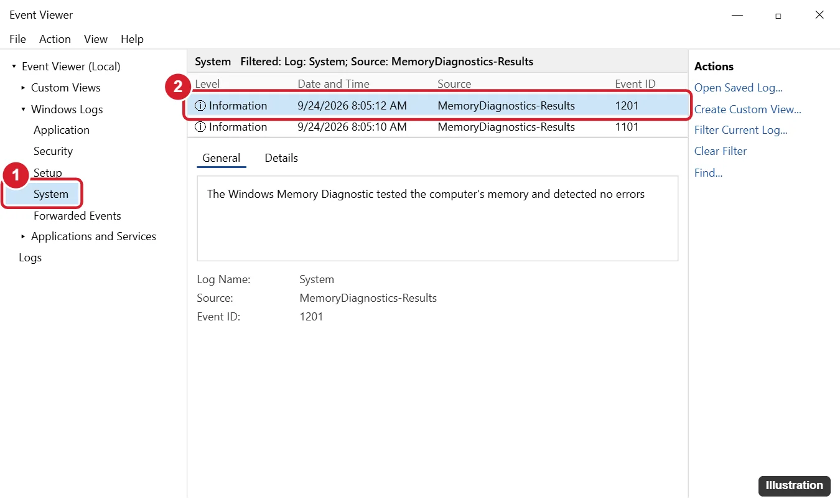The width and height of the screenshot is (840, 504).
Task: Click Filter Current Log action link
Action: coord(741,130)
